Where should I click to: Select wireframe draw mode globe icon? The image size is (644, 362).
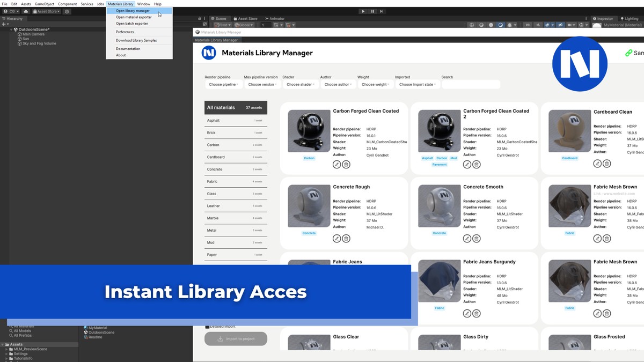(x=471, y=25)
